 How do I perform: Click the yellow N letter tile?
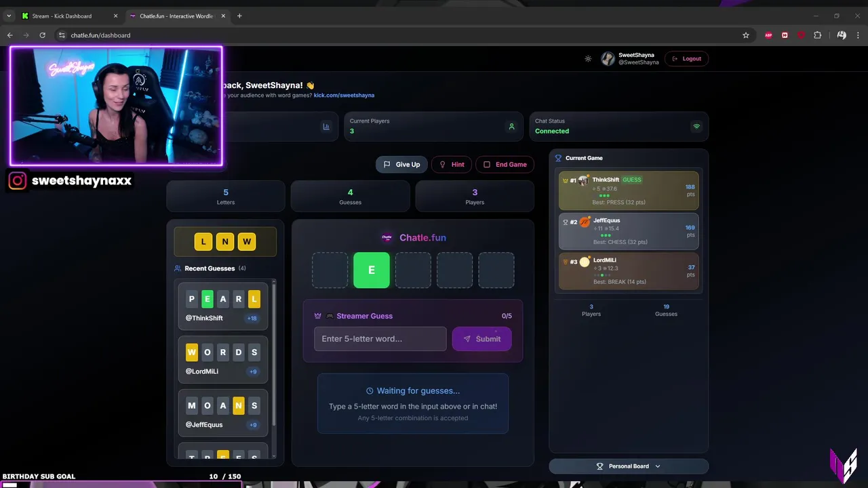coord(225,241)
